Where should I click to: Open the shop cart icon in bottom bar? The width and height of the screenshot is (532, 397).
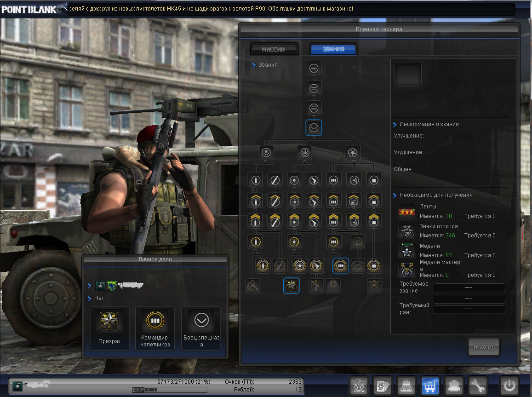click(429, 385)
